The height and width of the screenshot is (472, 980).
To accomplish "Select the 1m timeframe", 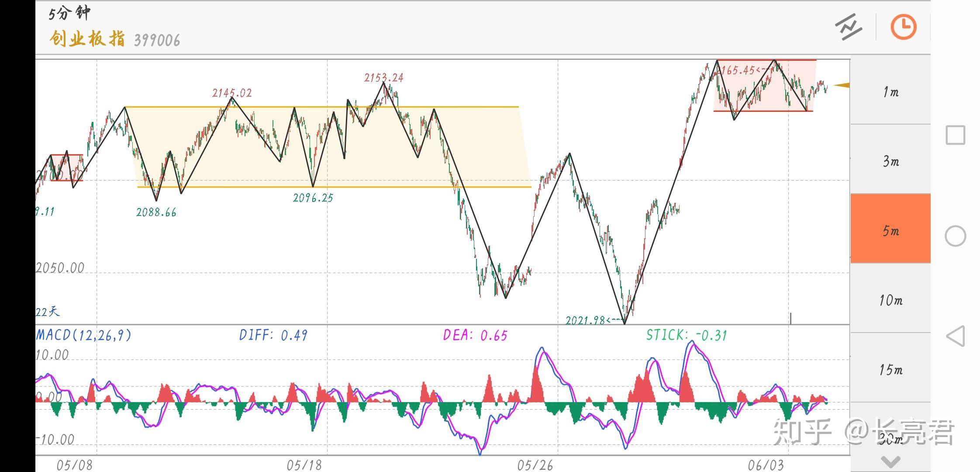I will click(890, 92).
